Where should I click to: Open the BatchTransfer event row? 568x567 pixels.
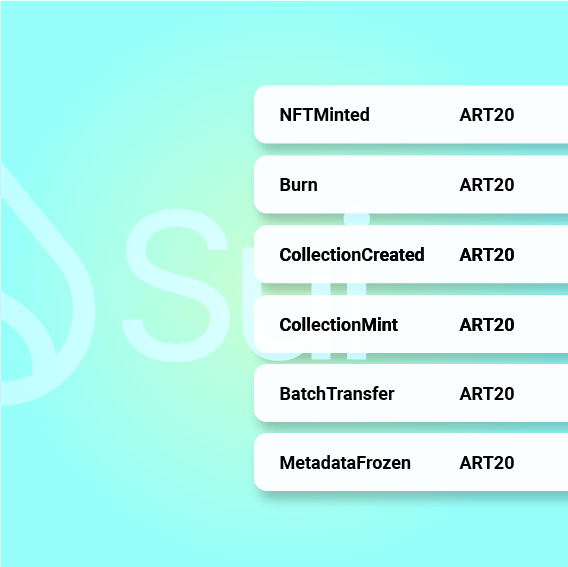click(411, 393)
